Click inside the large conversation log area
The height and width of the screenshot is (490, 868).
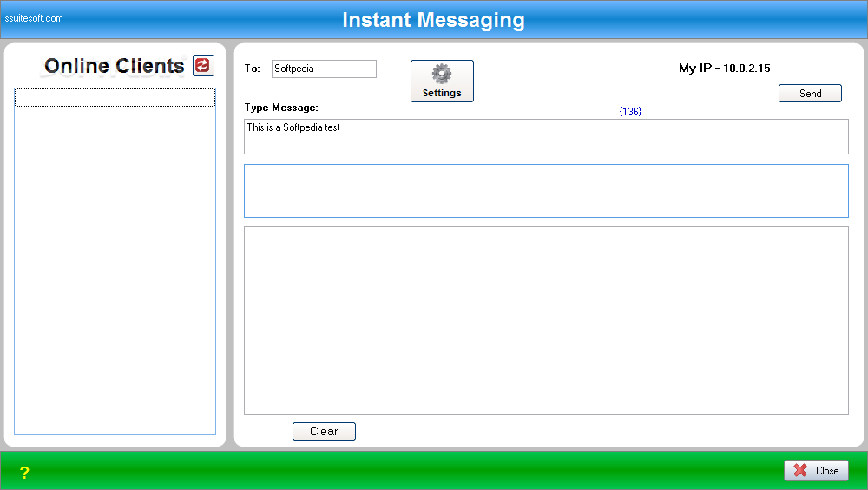click(x=546, y=320)
